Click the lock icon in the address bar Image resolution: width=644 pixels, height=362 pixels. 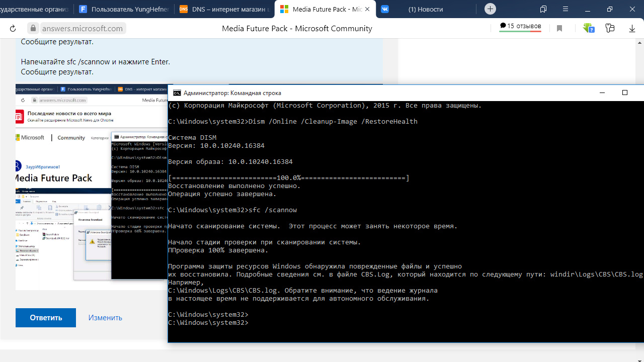33,29
